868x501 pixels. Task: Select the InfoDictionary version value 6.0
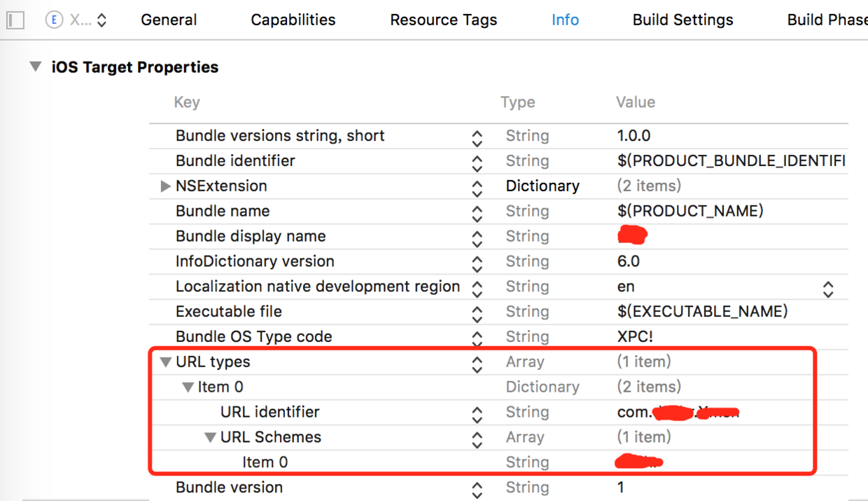click(x=628, y=262)
